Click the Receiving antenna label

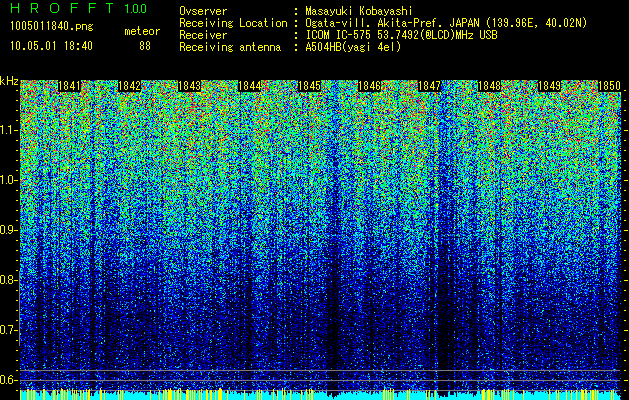coord(230,47)
